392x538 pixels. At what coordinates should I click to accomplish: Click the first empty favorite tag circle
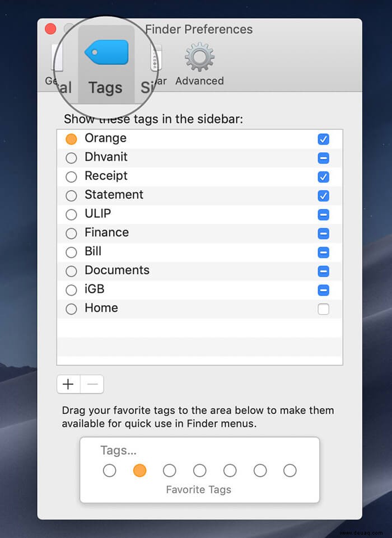click(110, 470)
